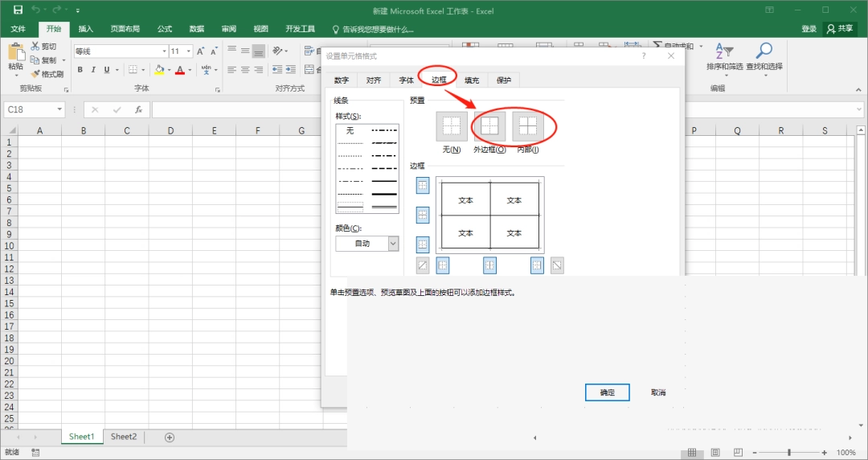Expand the font color dropdown arrow

tap(190, 70)
